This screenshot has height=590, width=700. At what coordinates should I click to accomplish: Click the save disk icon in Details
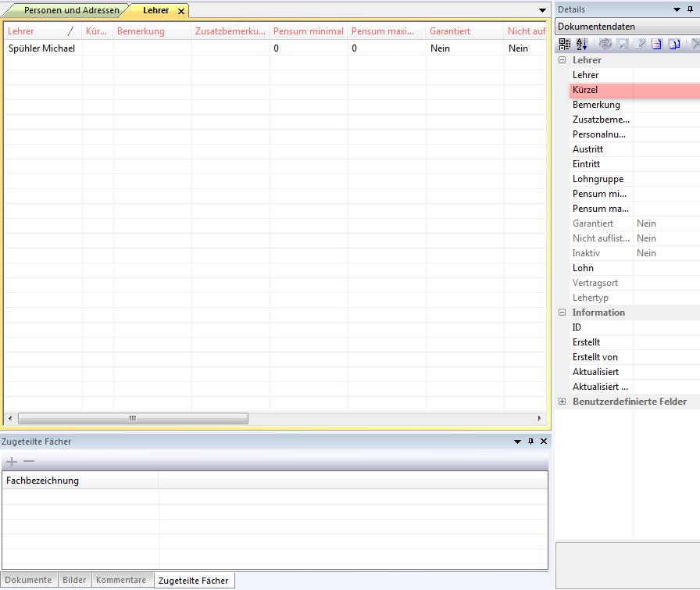[x=623, y=45]
